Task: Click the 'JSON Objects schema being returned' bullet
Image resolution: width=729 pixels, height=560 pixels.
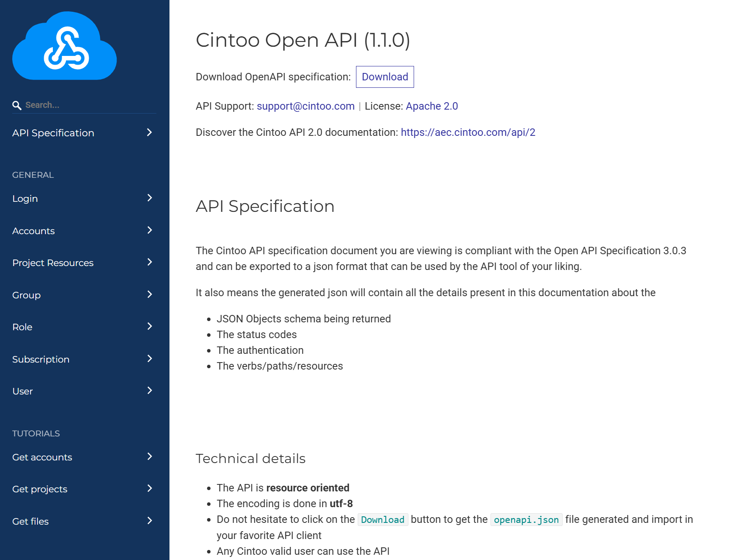Action: (x=304, y=319)
